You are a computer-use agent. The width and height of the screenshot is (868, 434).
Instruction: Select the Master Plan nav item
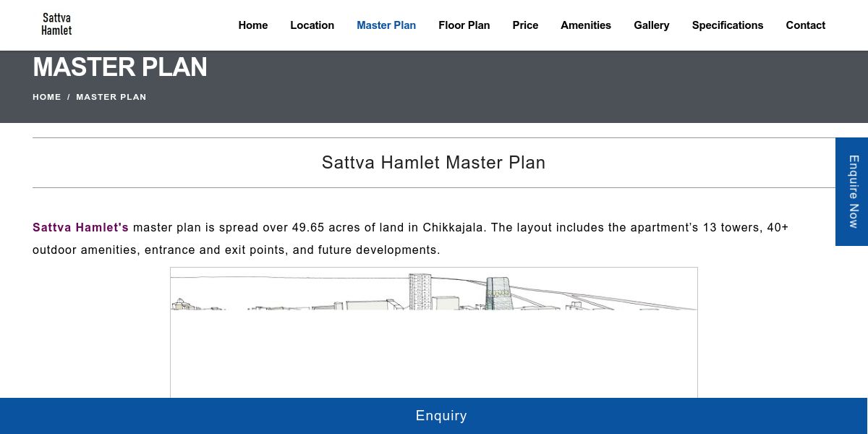pyautogui.click(x=386, y=25)
